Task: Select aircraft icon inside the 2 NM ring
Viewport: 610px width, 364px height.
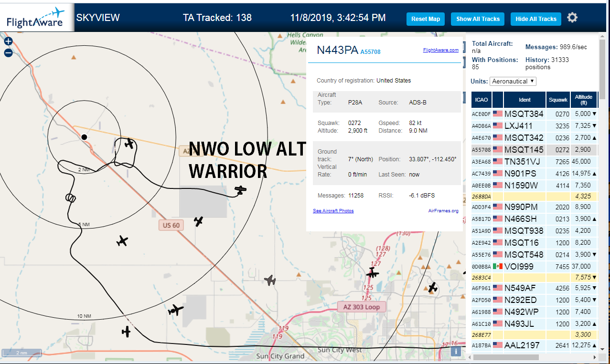Action: (x=129, y=143)
